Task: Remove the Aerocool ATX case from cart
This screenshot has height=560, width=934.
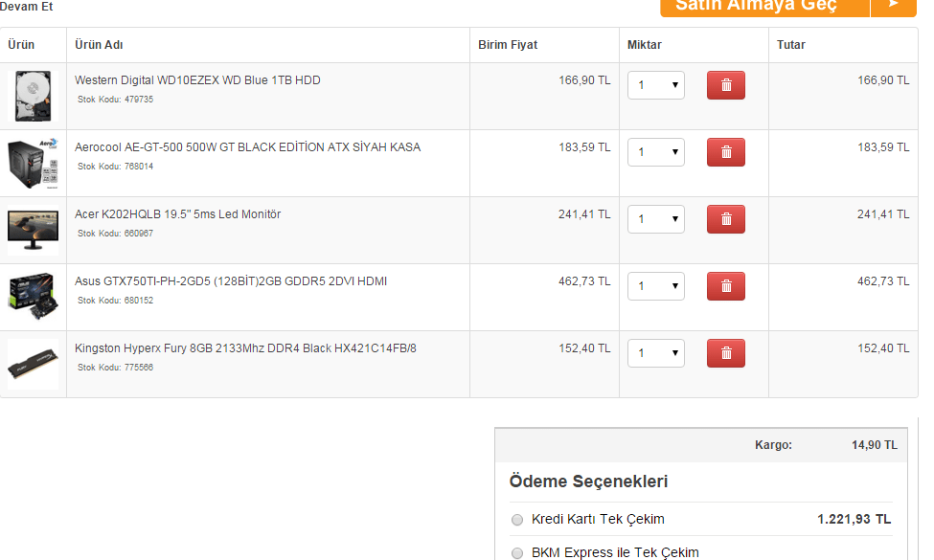Action: pos(725,152)
